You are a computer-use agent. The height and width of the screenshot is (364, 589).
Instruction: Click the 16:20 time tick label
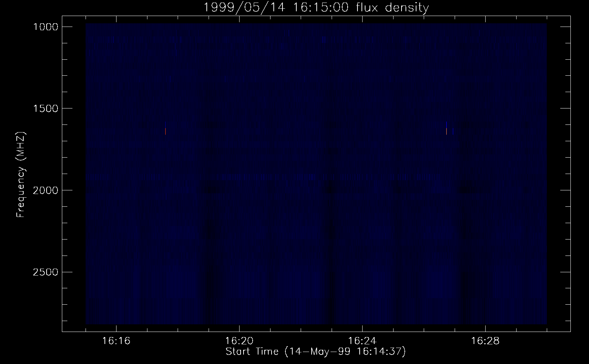(240, 341)
